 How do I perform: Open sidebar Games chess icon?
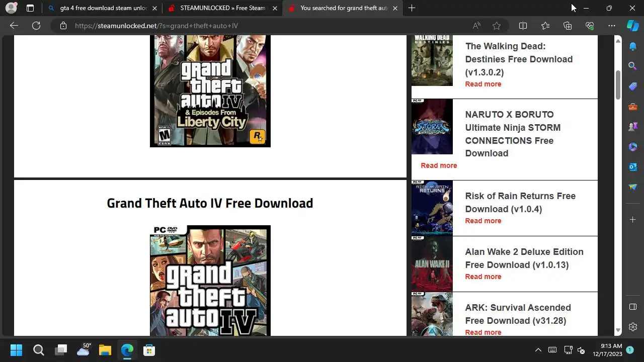tap(633, 126)
